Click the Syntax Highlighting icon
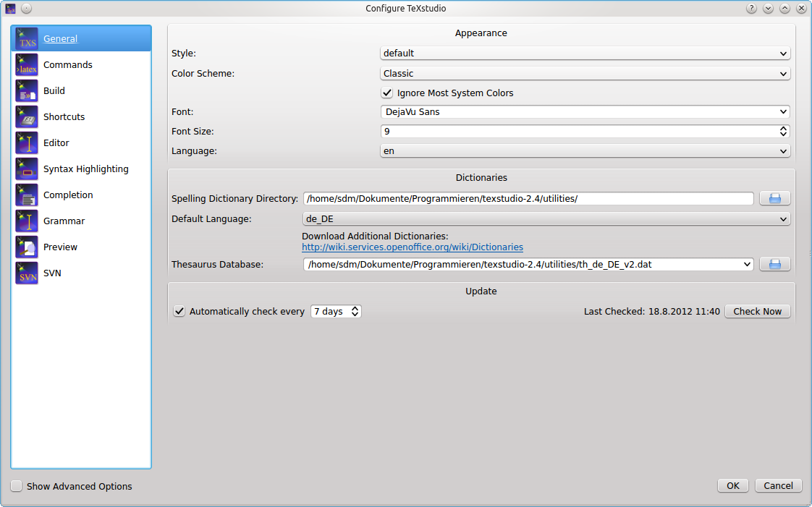This screenshot has height=507, width=812. tap(27, 169)
